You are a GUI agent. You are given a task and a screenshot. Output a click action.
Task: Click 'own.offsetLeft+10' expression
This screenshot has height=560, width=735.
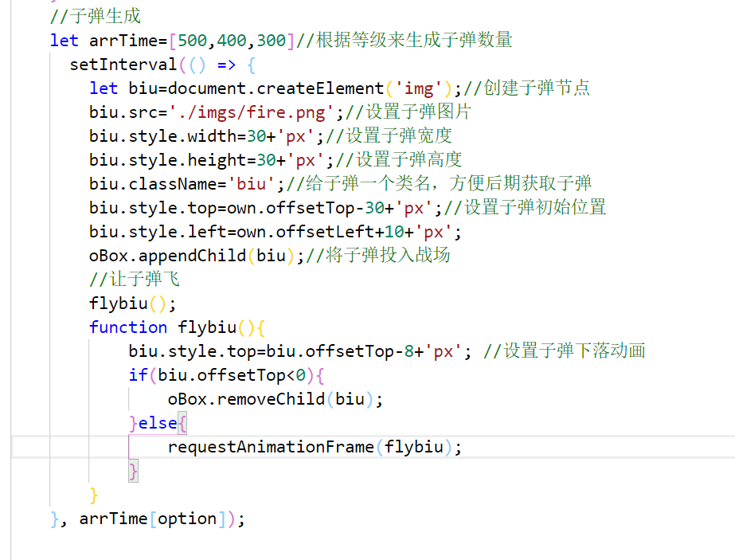click(320, 232)
